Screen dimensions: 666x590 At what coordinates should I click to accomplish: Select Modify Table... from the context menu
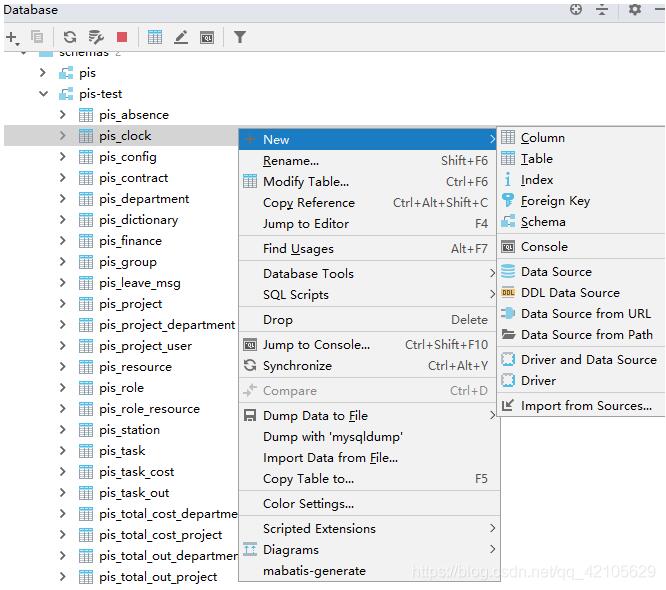(x=305, y=182)
